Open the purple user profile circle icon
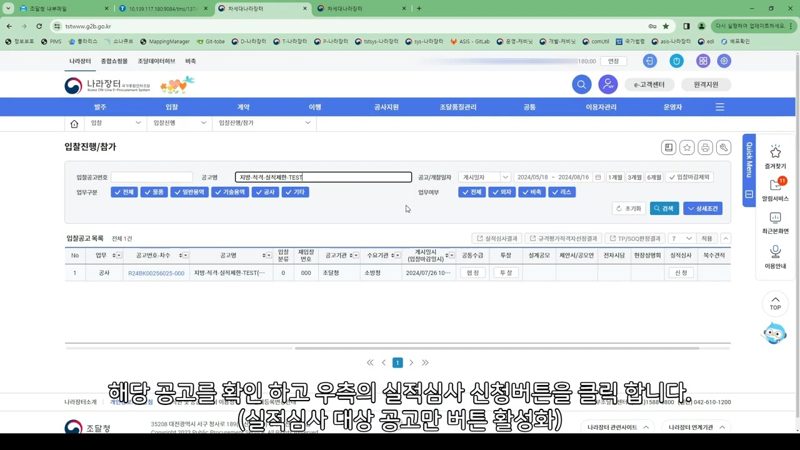 click(608, 84)
